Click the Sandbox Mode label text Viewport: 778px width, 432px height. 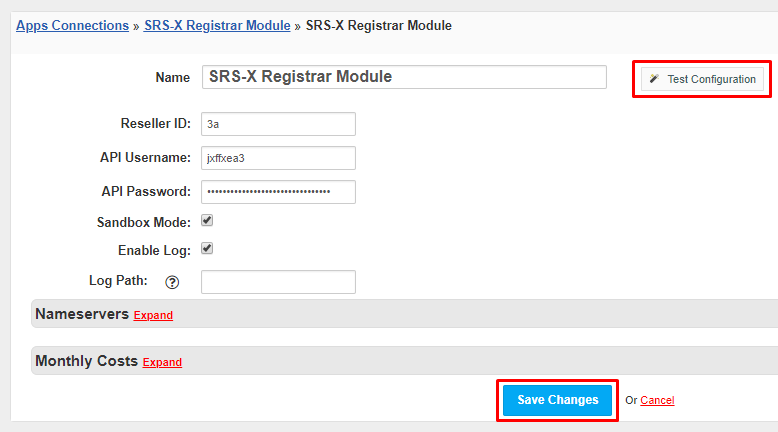click(144, 222)
